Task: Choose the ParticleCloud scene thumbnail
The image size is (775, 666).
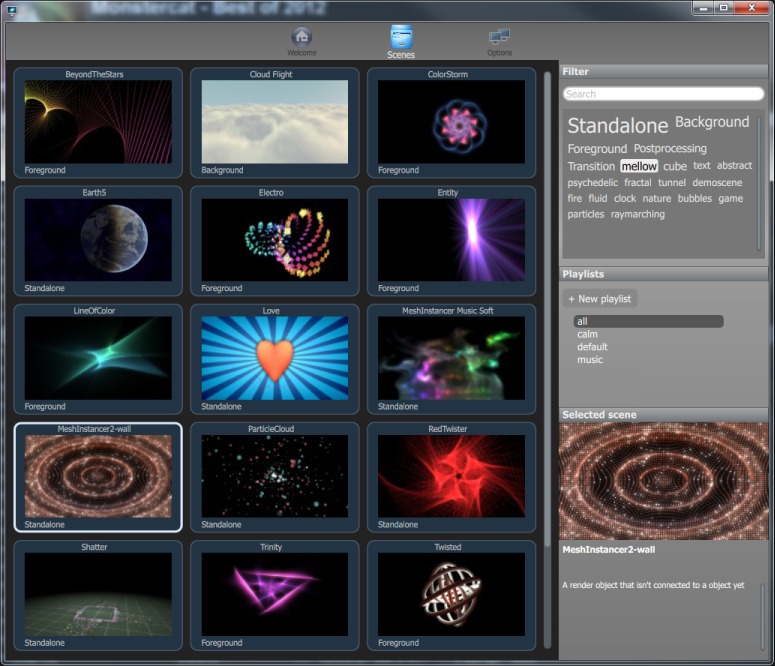Action: coord(274,476)
